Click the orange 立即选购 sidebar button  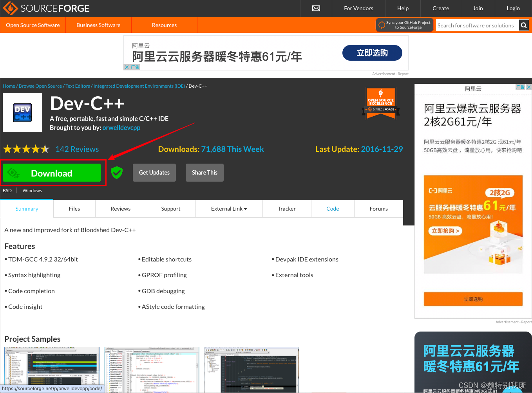473,299
